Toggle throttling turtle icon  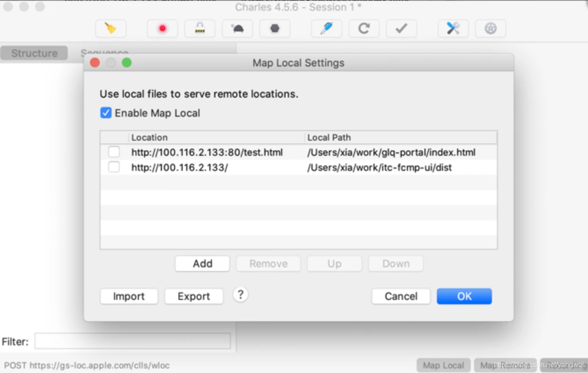click(x=237, y=29)
